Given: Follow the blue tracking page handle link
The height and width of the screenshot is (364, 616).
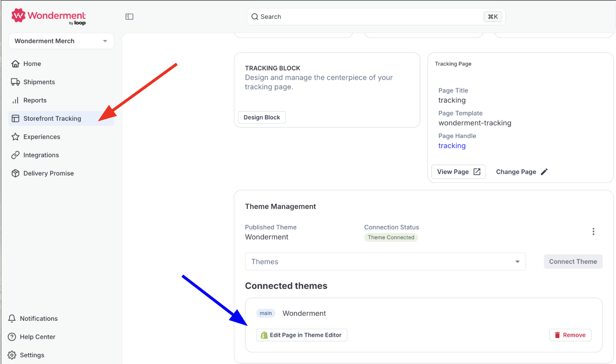Looking at the screenshot, I should [452, 146].
